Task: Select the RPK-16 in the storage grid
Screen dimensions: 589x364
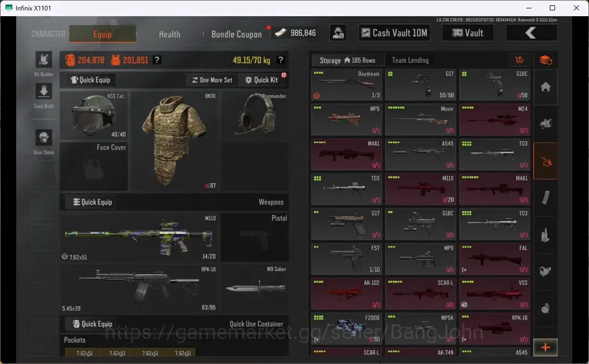Action: tap(494, 328)
